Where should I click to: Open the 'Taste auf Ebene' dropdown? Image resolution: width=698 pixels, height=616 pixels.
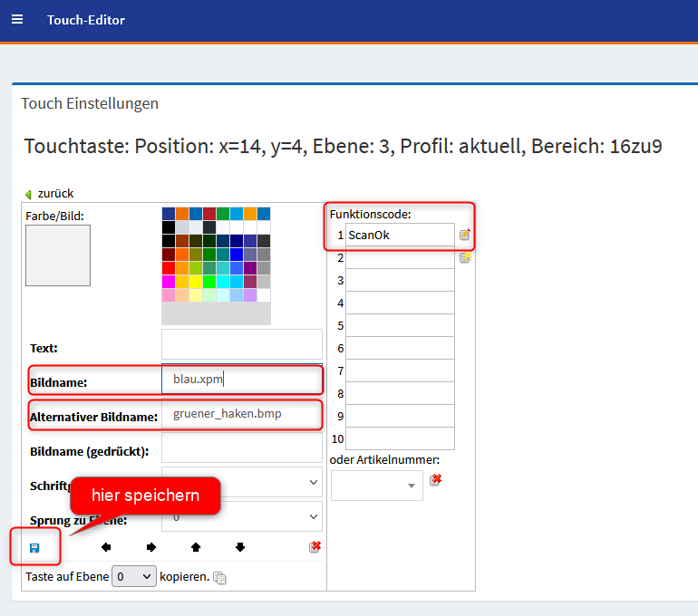(x=134, y=576)
